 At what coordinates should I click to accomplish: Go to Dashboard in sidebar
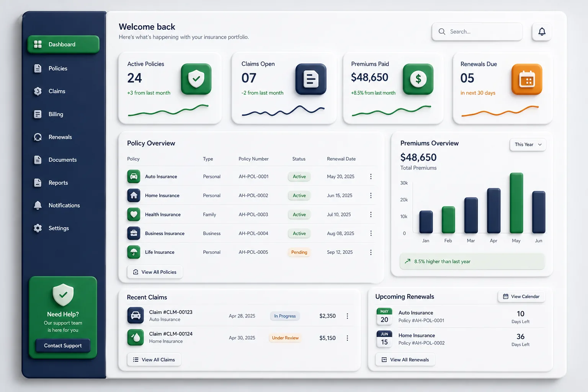point(64,44)
